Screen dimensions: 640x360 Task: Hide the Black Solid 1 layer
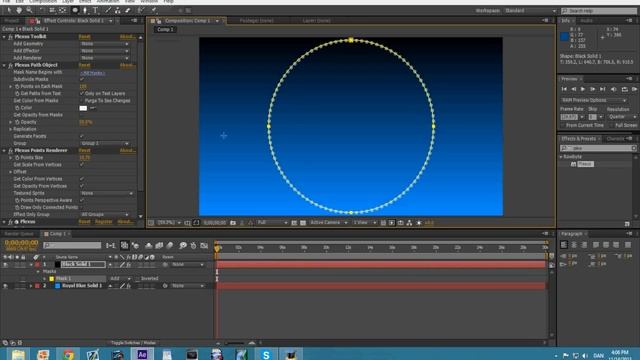click(x=5, y=264)
